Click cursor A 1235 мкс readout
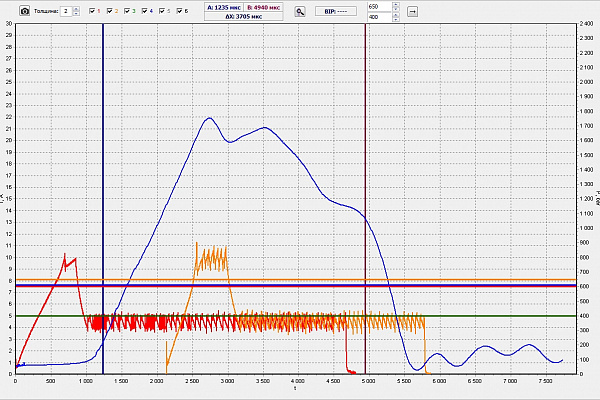 click(224, 7)
